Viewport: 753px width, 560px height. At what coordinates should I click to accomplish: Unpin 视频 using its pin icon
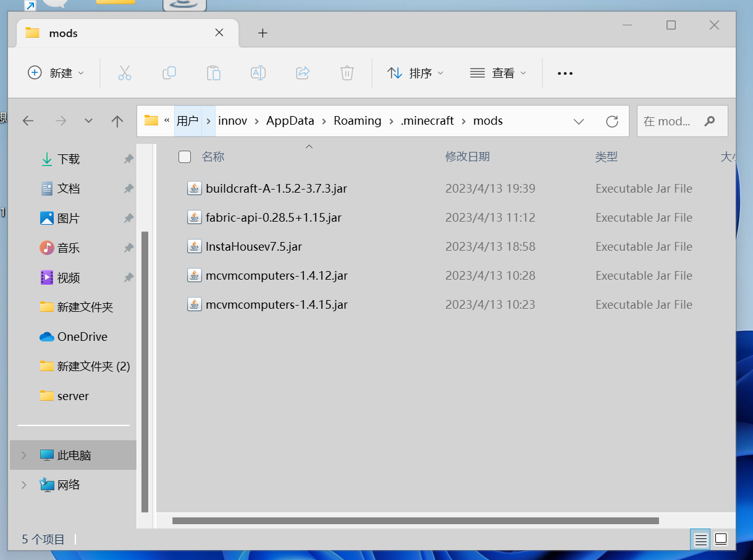pos(128,278)
